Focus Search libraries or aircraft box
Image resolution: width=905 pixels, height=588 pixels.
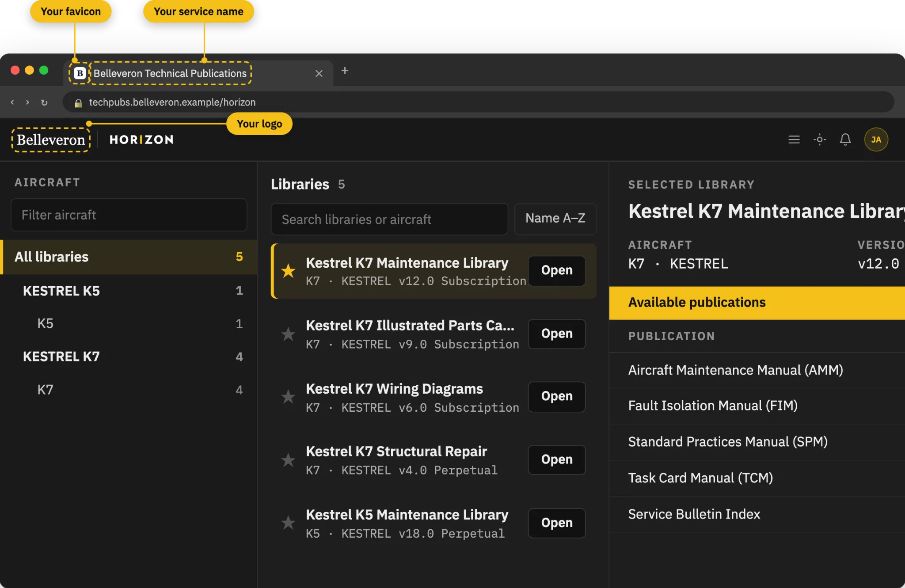point(389,219)
